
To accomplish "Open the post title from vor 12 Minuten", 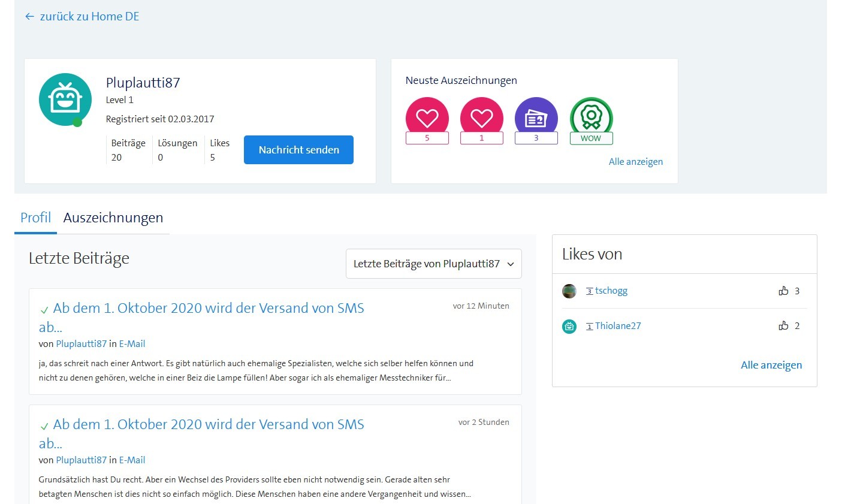I will coord(208,309).
